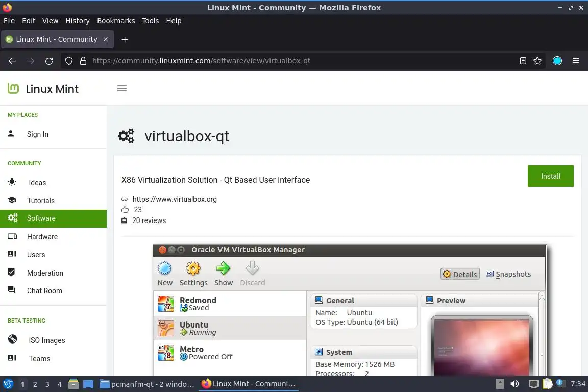Click the MY PLACES sidebar heading
This screenshot has height=392, width=588.
pos(22,115)
